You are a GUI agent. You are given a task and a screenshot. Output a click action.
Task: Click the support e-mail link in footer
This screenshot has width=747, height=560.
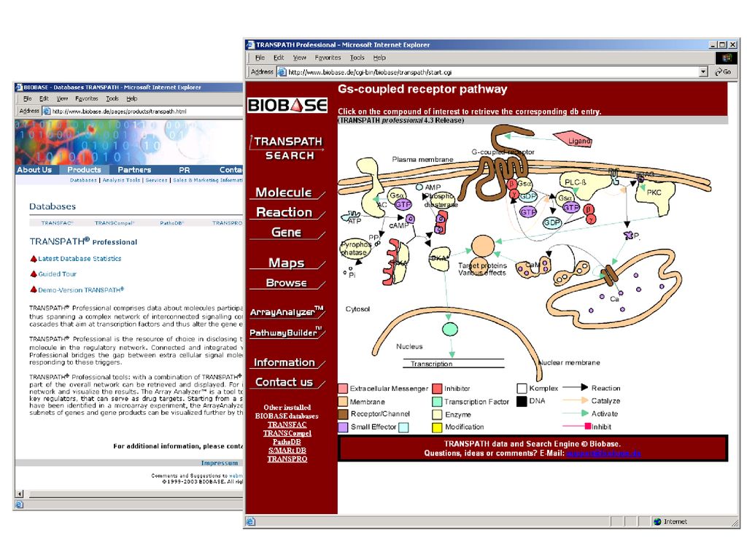(x=603, y=453)
